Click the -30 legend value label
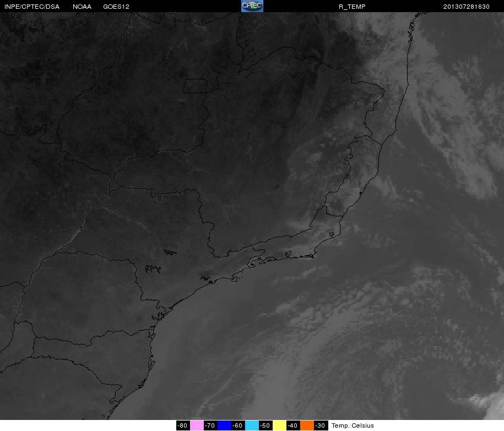This screenshot has width=504, height=431. click(321, 425)
